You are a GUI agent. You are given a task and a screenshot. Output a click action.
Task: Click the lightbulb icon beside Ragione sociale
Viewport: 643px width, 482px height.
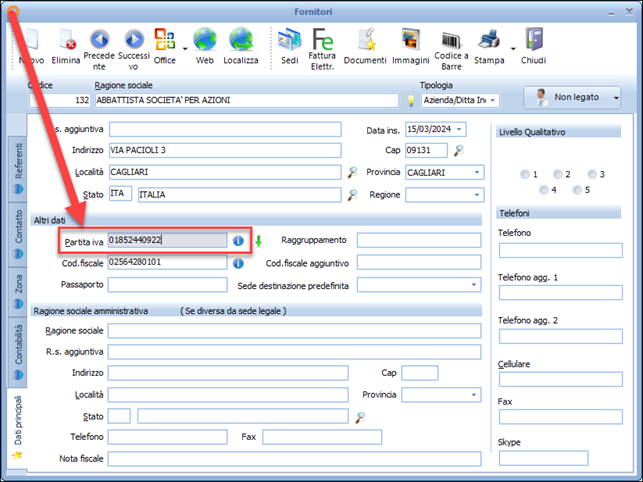tap(410, 101)
